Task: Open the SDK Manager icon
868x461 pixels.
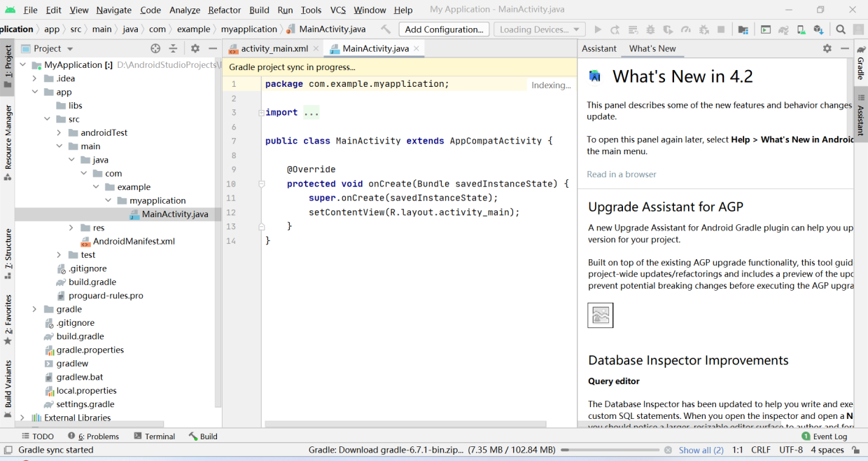Action: [x=818, y=29]
